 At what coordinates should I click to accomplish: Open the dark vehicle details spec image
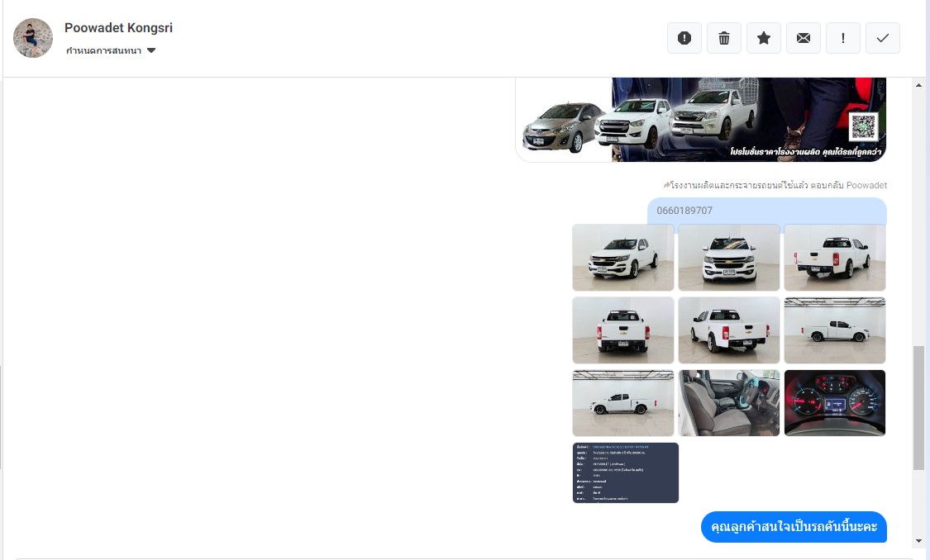coord(625,473)
